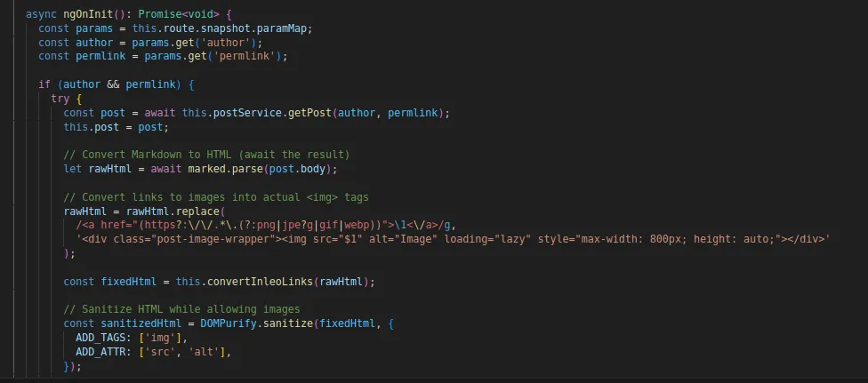Select the Promise return type
The image size is (868, 383).
click(x=160, y=14)
